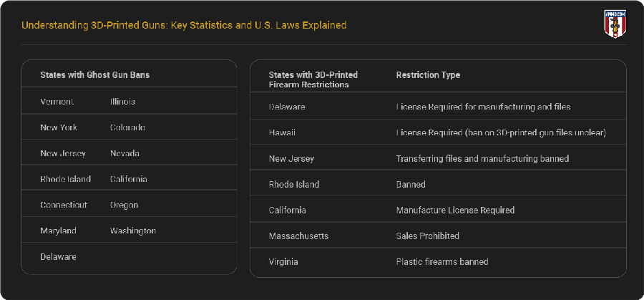Select Connecticut in the bans list

tap(64, 205)
